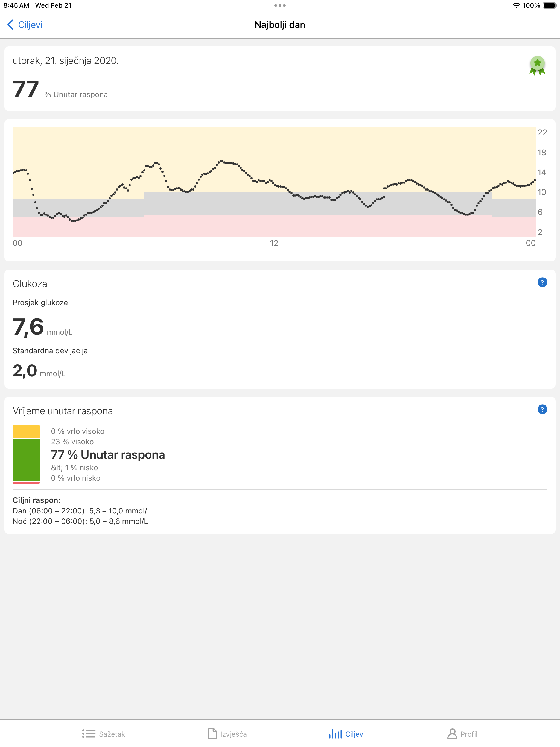This screenshot has width=560, height=747.
Task: Tap the back chevron to Ciljevi
Action: tap(10, 25)
